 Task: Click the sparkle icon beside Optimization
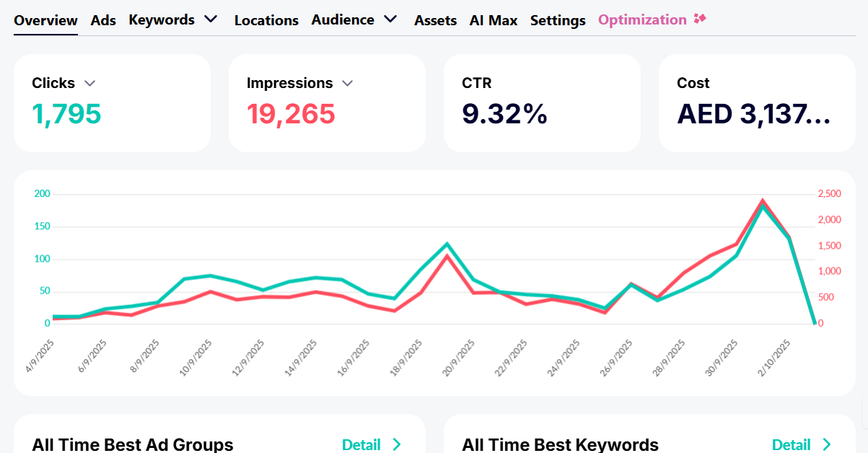[699, 19]
